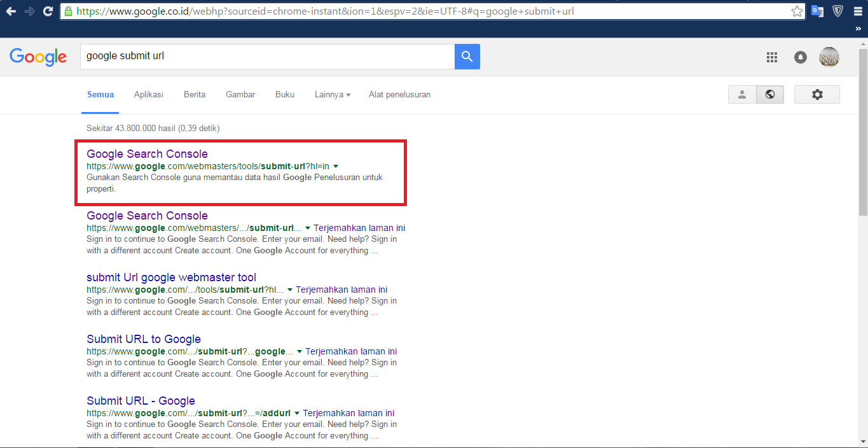This screenshot has width=868, height=448.
Task: Expand the arrow beside the second result URL
Action: coord(308,228)
